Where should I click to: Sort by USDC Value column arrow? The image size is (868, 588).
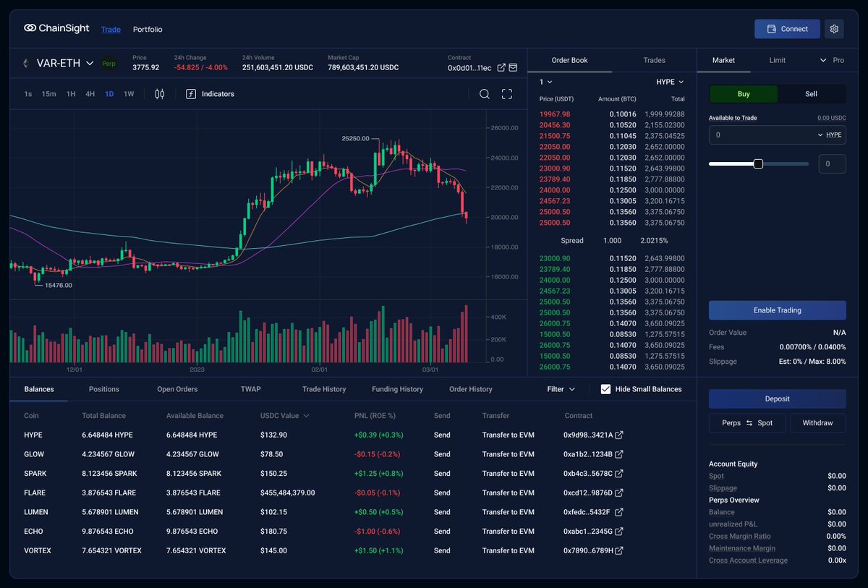(306, 416)
